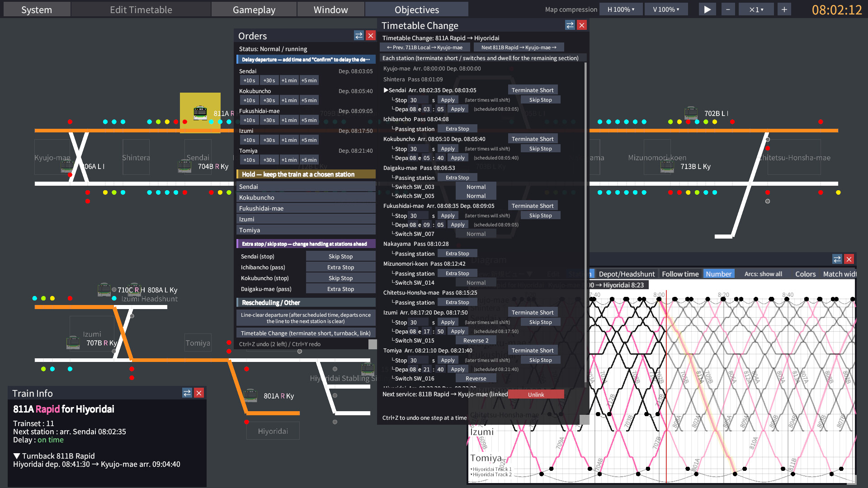Toggle Follow time in the Diagram toolbar
Viewport: 868px width, 488px height.
680,274
